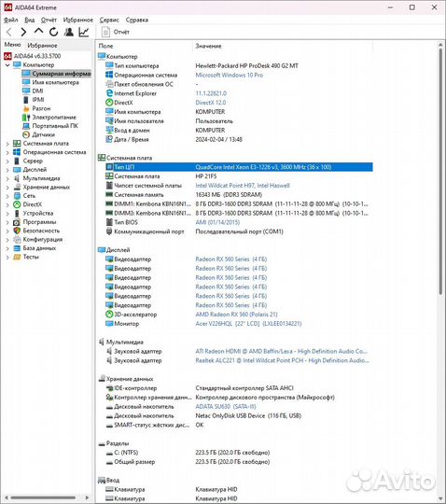The height and width of the screenshot is (504, 446).
Task: Open the user profile toolbar icon
Action: click(x=69, y=32)
